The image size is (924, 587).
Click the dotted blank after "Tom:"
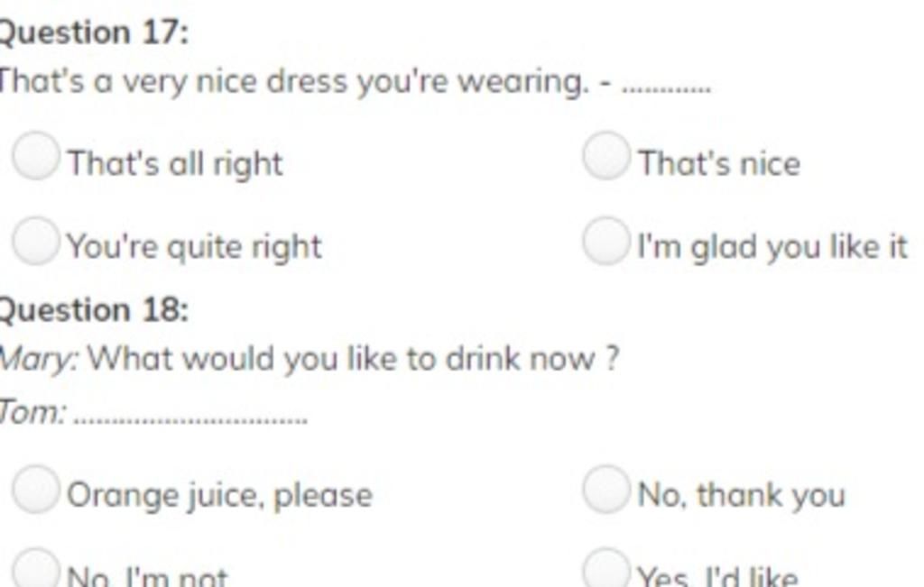(x=193, y=420)
